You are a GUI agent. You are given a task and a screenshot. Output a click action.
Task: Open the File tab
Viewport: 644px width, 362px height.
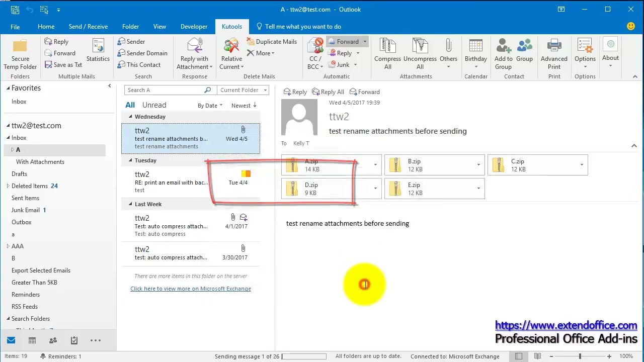click(x=15, y=27)
